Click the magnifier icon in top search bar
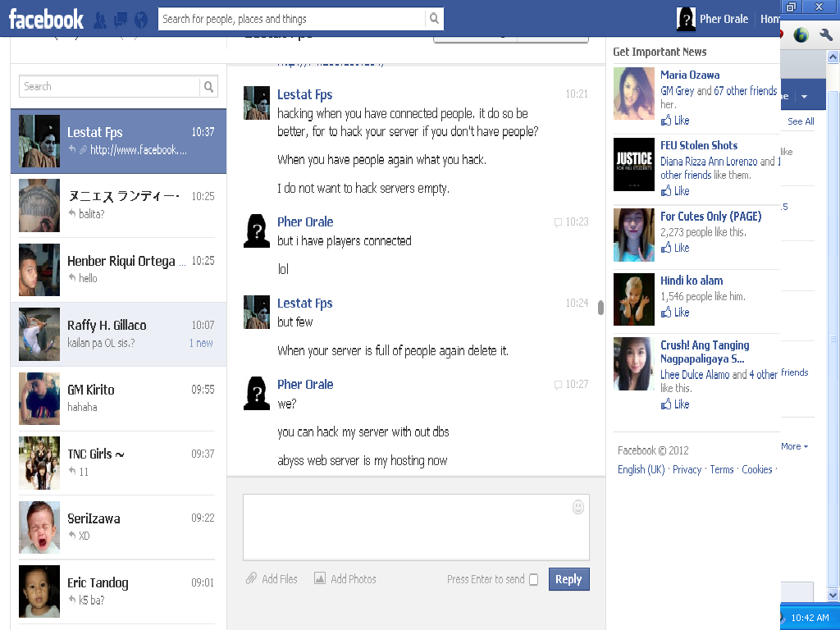 tap(434, 19)
